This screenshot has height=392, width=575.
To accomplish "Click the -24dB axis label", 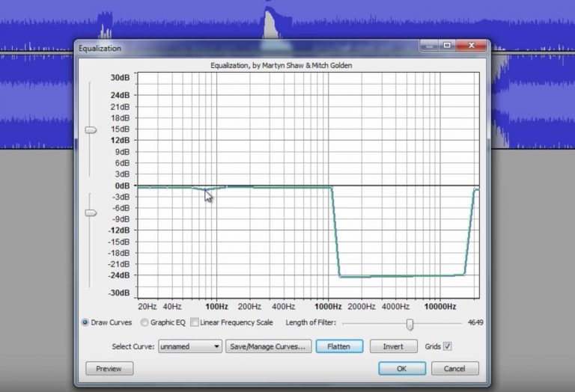I will 119,275.
